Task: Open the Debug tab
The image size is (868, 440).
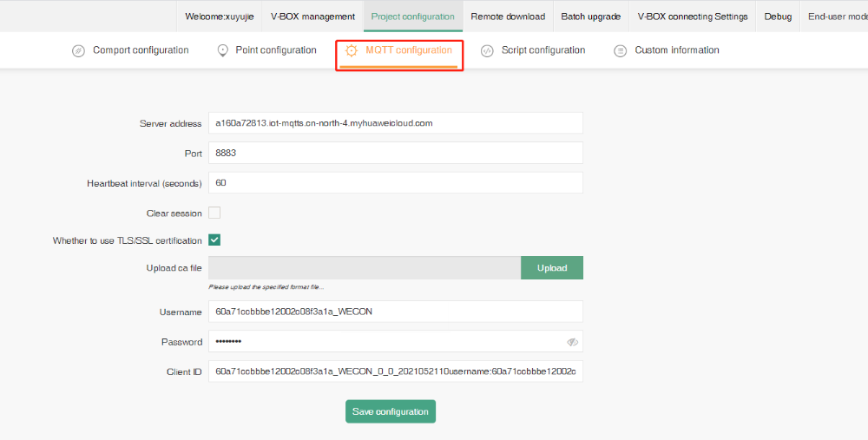Action: tap(778, 16)
